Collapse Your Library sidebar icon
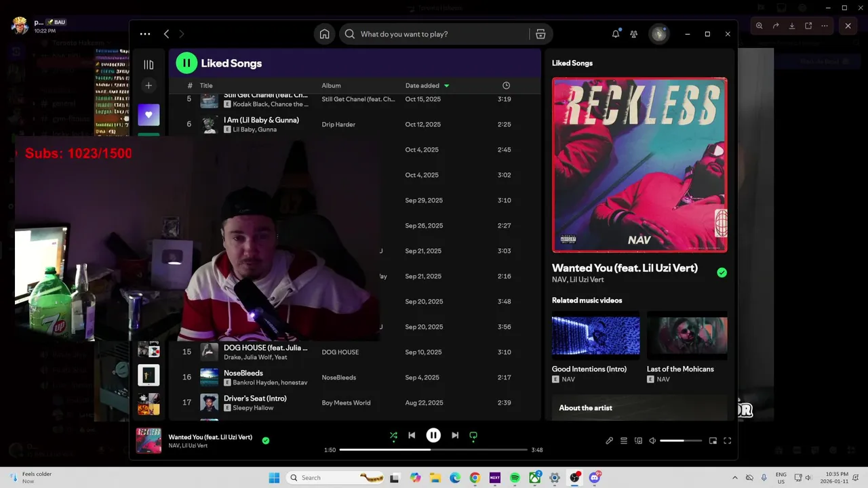The image size is (868, 488). pos(149,65)
